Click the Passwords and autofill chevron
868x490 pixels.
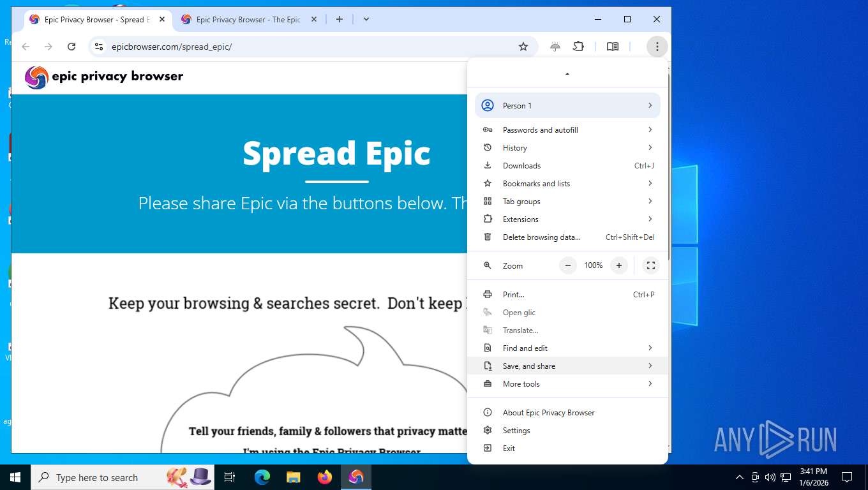650,130
